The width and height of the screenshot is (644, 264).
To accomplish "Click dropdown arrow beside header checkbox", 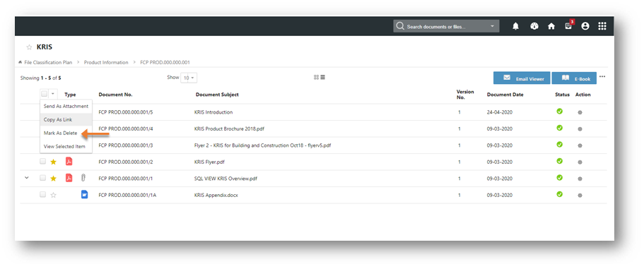I will pyautogui.click(x=52, y=95).
